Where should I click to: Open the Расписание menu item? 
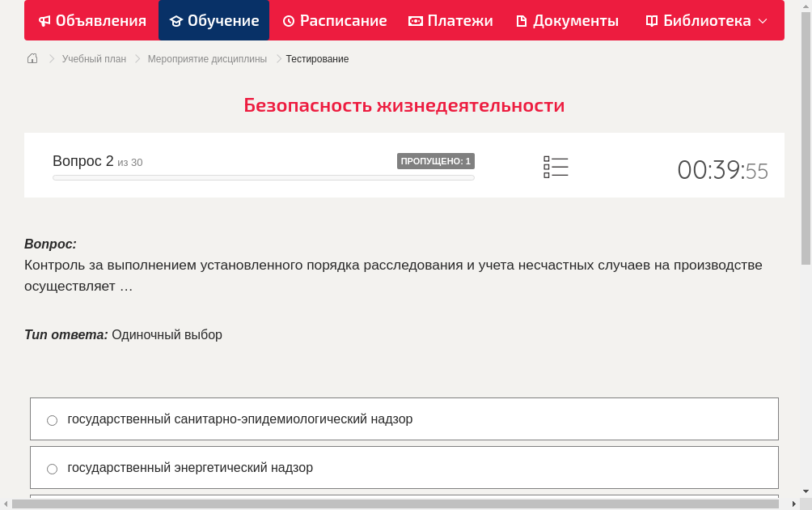click(x=334, y=20)
